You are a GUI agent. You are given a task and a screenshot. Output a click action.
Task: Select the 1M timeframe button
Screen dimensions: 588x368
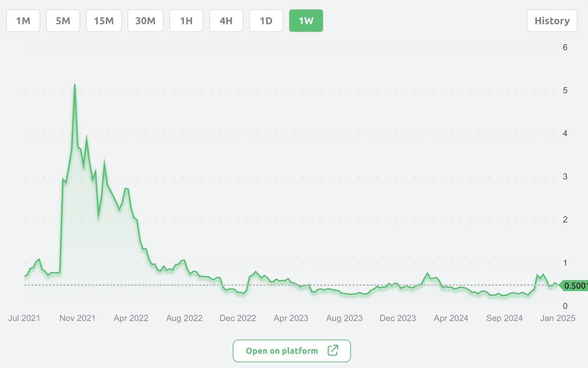pyautogui.click(x=23, y=21)
